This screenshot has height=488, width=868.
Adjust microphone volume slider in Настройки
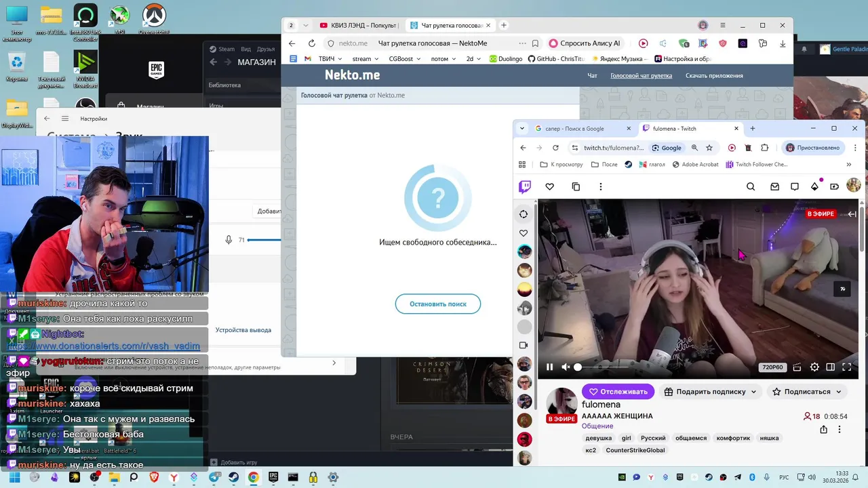[264, 240]
